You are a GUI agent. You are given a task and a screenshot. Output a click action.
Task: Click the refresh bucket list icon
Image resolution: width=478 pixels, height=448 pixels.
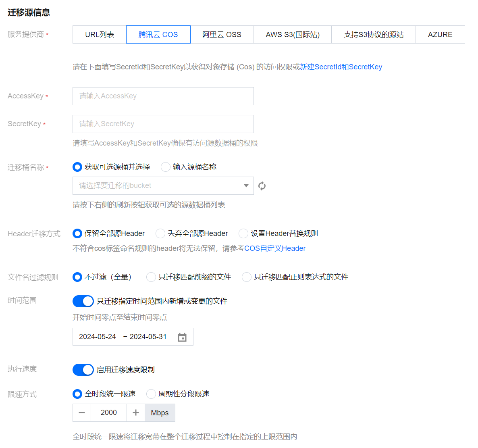(262, 186)
